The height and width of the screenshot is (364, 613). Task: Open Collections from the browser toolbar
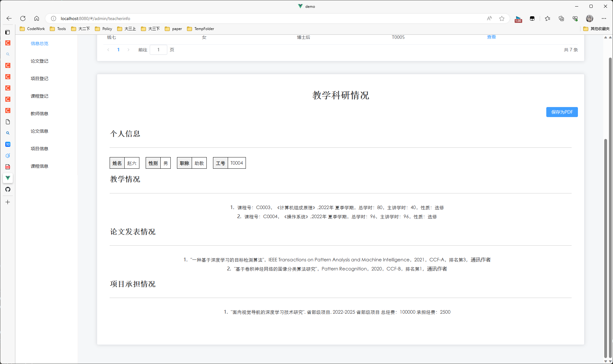point(548,18)
